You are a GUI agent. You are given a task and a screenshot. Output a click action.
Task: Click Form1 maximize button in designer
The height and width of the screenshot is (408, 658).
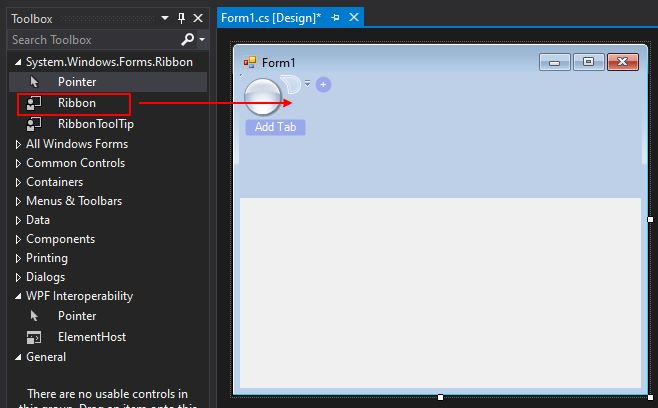(588, 62)
